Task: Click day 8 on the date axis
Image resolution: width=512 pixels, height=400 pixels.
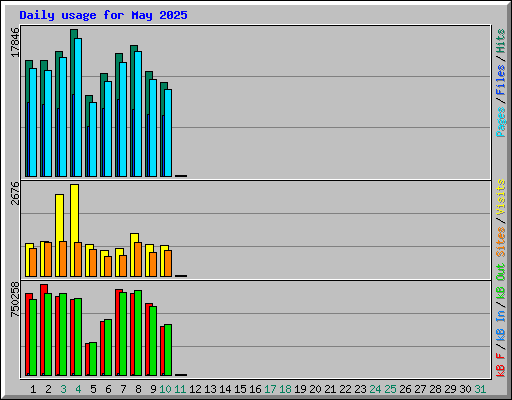Action: pyautogui.click(x=138, y=389)
